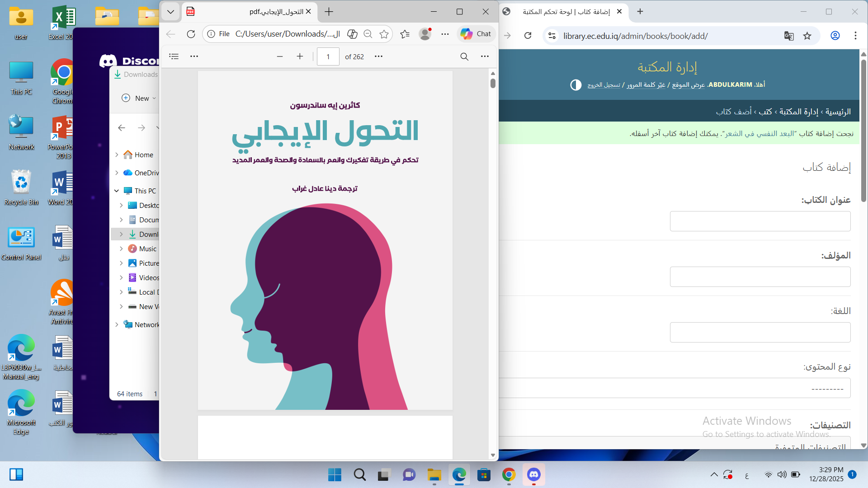Expand Music folder in File Explorer
The width and height of the screenshot is (868, 488).
click(121, 249)
